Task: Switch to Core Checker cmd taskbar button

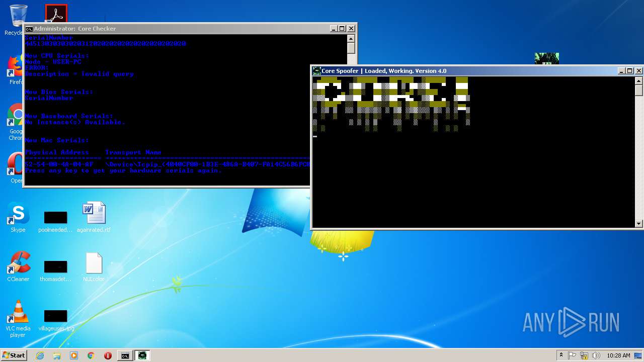Action: 125,355
